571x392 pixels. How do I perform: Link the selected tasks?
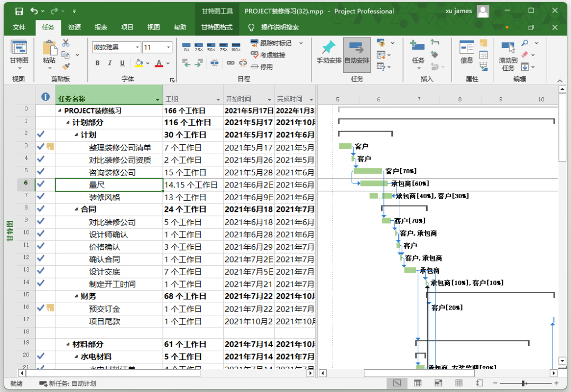pyautogui.click(x=231, y=63)
